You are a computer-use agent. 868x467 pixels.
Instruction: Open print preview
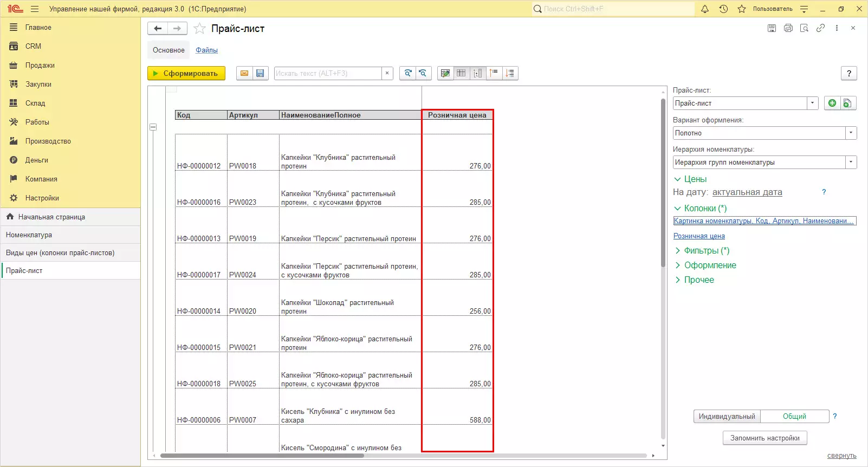[x=805, y=28]
